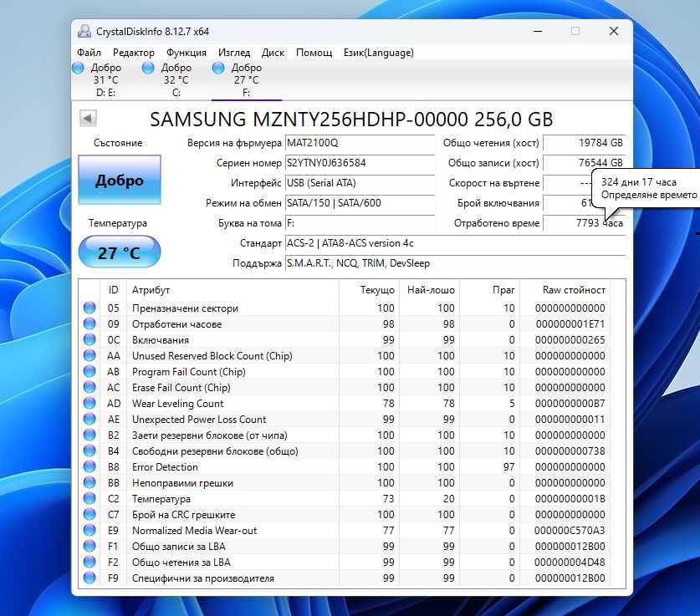Image resolution: width=700 pixels, height=616 pixels.
Task: Click the Добро health status button
Action: 120,180
